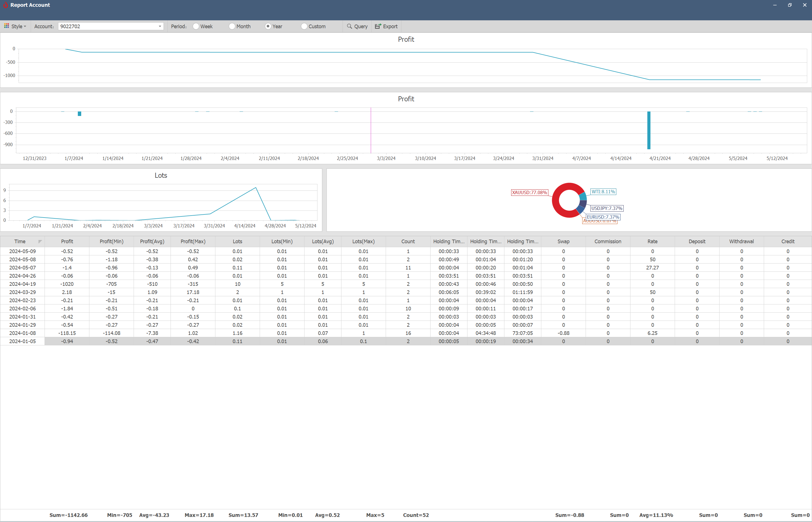Viewport: 812px width, 522px height.
Task: Sort by the Lots column header
Action: [x=237, y=241]
